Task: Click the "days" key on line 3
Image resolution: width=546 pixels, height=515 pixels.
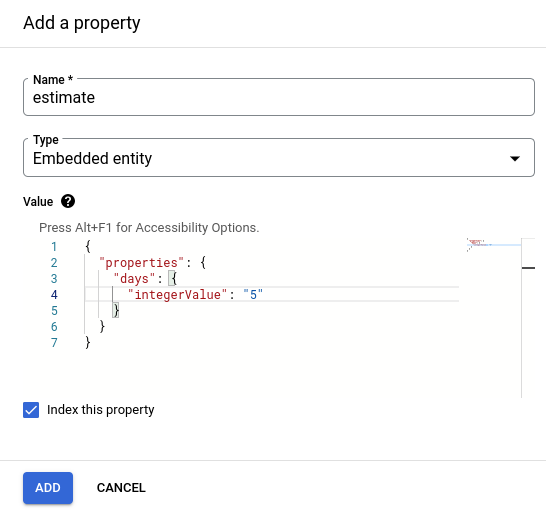Action: 134,279
